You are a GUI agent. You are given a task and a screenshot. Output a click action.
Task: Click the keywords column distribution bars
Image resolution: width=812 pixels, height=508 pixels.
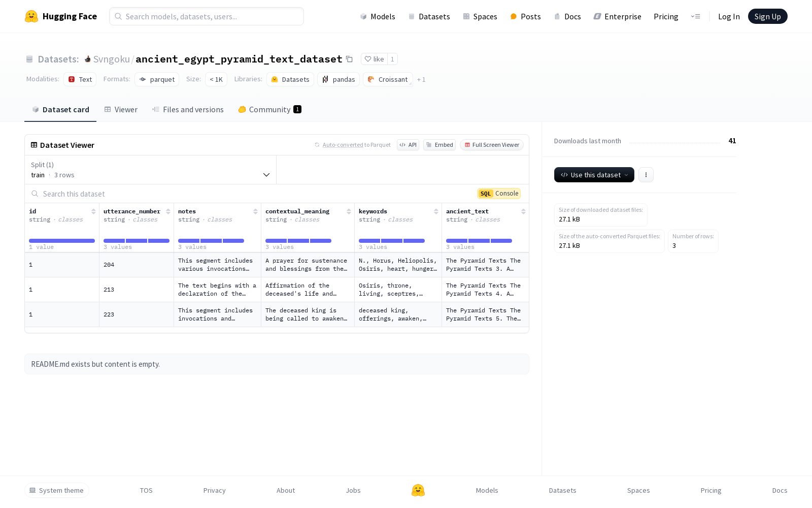392,241
